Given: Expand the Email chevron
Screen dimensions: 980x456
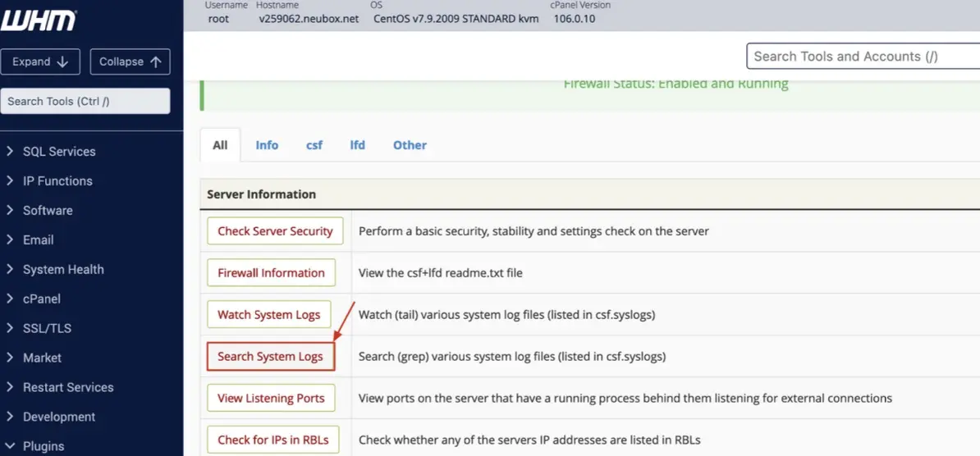Looking at the screenshot, I should 9,239.
